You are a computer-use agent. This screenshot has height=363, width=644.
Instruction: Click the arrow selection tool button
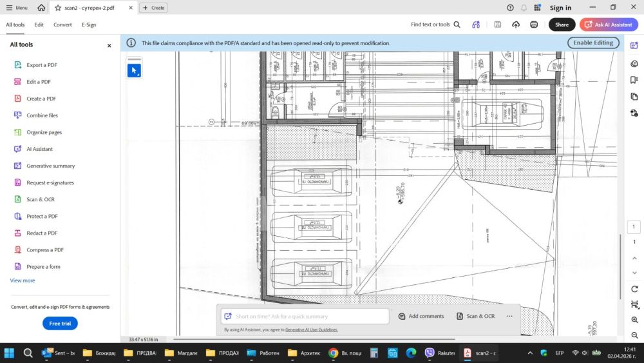134,70
